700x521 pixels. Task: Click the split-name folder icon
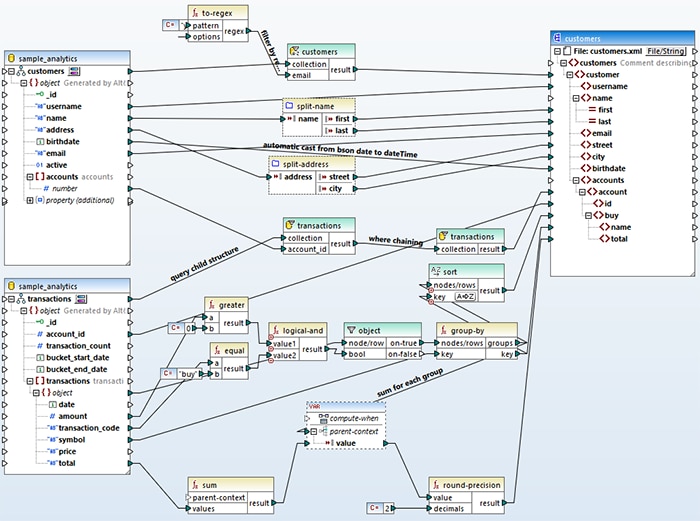(290, 105)
